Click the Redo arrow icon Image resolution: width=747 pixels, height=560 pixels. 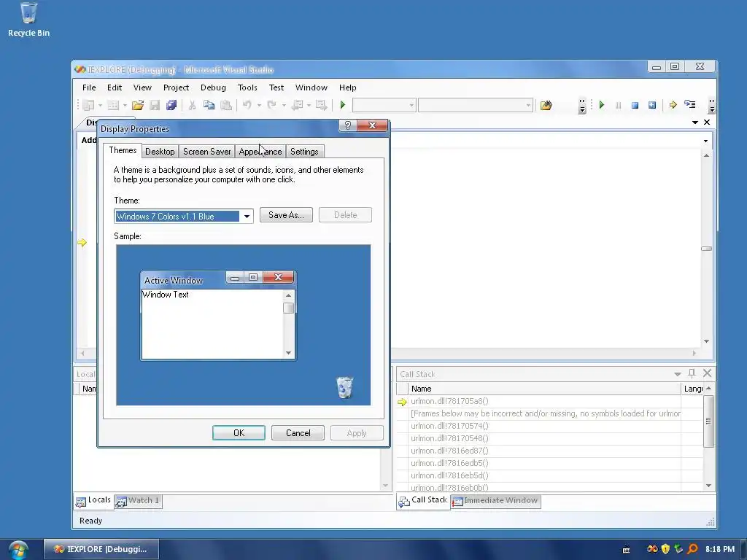pyautogui.click(x=271, y=105)
